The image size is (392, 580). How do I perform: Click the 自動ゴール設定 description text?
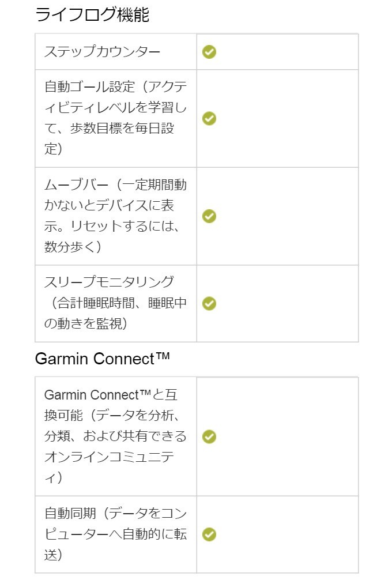pyautogui.click(x=116, y=118)
